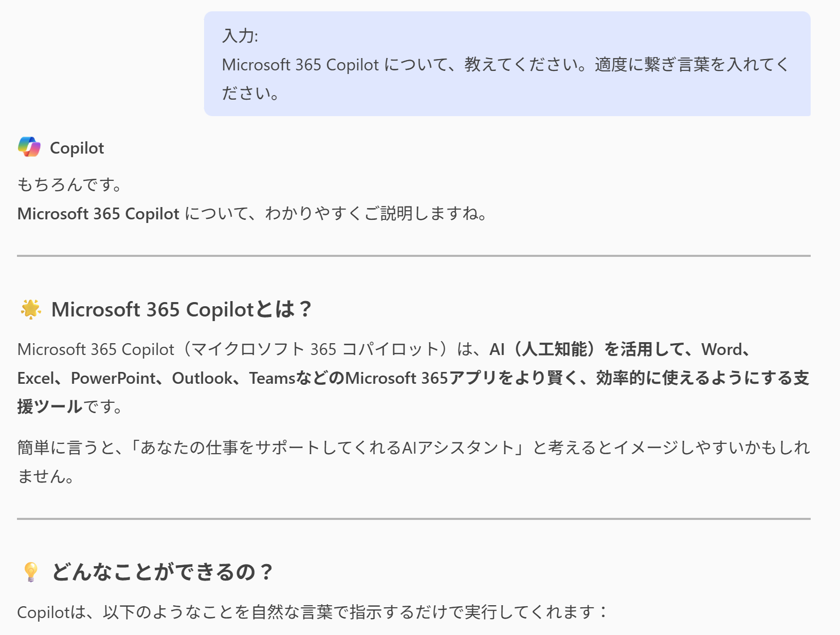Click the "入力:" label in the prompt
The height and width of the screenshot is (635, 840).
coord(240,35)
